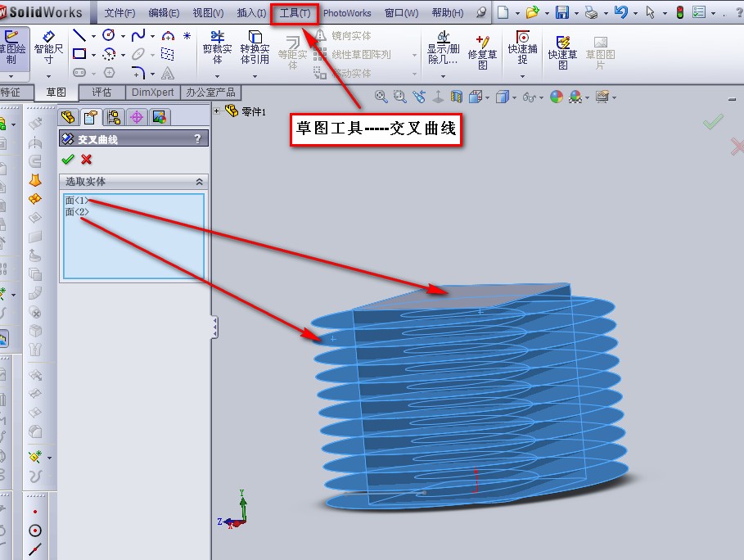The height and width of the screenshot is (560, 744).
Task: Confirm the Intersection Curve with the green checkmark
Action: click(70, 159)
